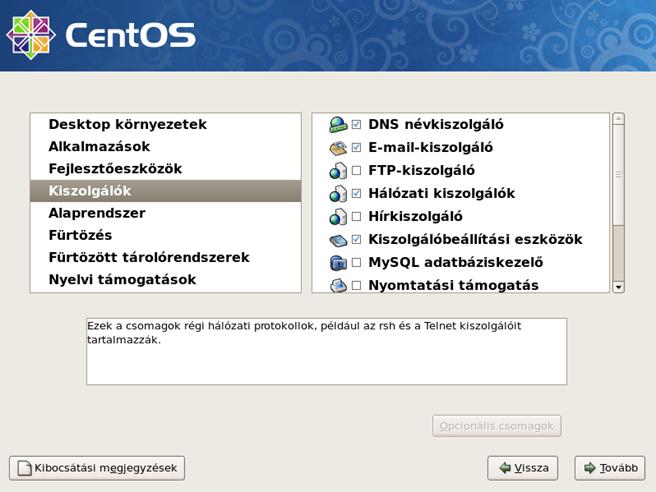Choose the Nyelvi támogatások category
The image size is (656, 492).
point(122,279)
